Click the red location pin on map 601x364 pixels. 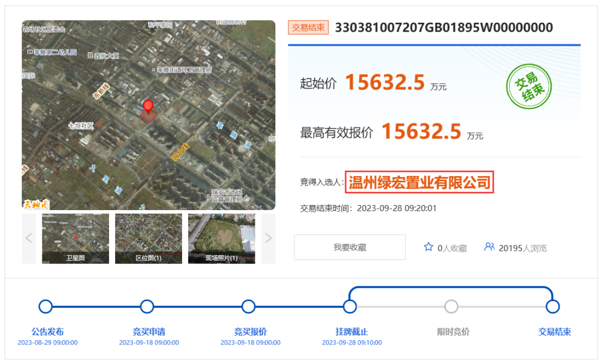[148, 106]
